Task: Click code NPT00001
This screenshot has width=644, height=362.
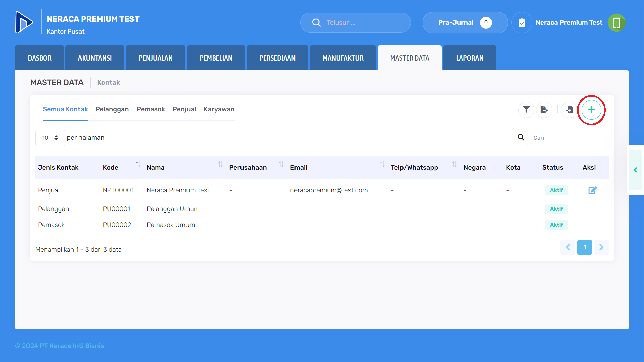Action: coord(118,190)
